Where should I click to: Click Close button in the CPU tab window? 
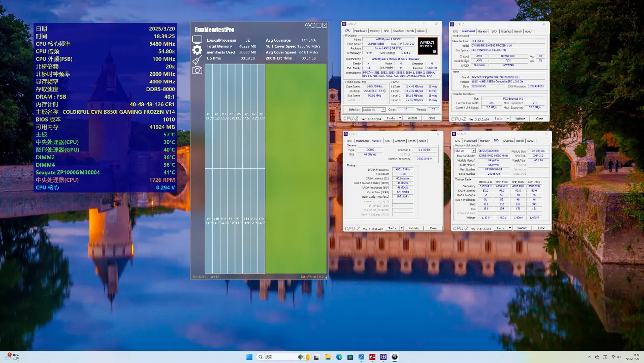[432, 118]
